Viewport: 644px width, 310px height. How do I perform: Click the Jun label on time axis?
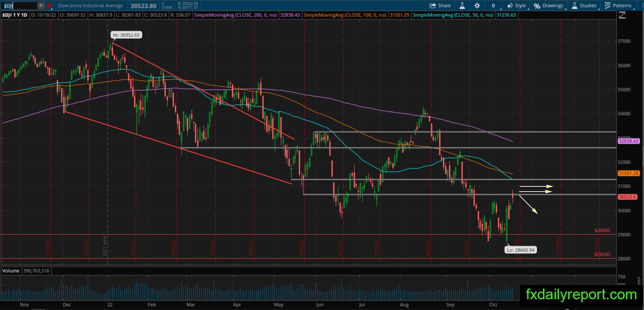click(320, 305)
